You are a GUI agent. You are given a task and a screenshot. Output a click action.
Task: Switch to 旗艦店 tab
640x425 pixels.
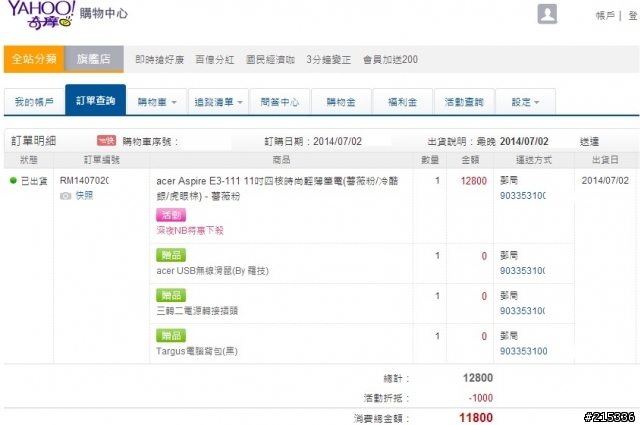(94, 59)
